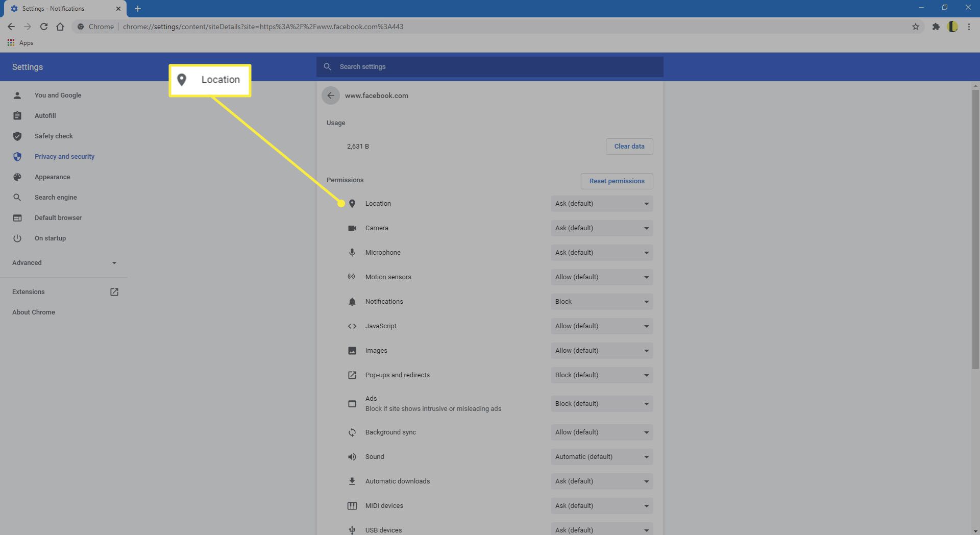Click the Notifications bell icon
This screenshot has height=535, width=980.
point(352,302)
